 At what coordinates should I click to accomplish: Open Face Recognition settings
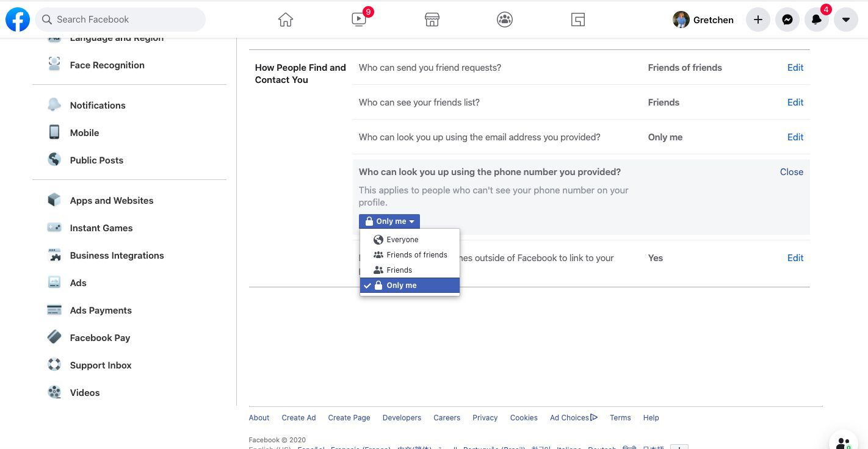click(107, 65)
